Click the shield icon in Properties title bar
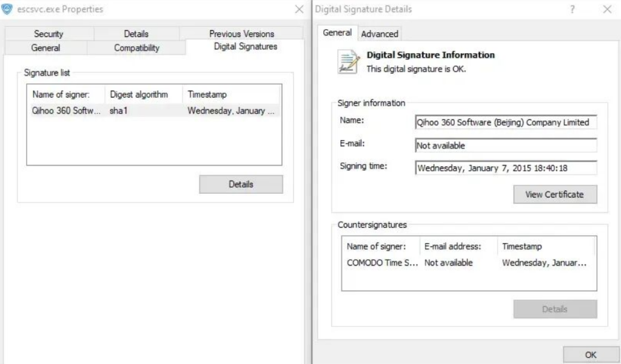This screenshot has width=621, height=364. pos(7,9)
